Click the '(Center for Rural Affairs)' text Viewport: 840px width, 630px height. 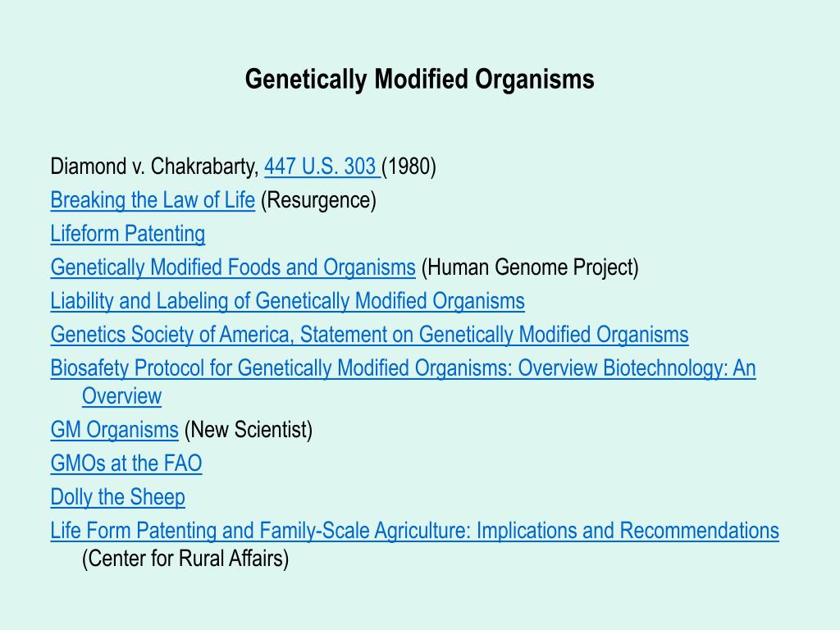pos(185,559)
